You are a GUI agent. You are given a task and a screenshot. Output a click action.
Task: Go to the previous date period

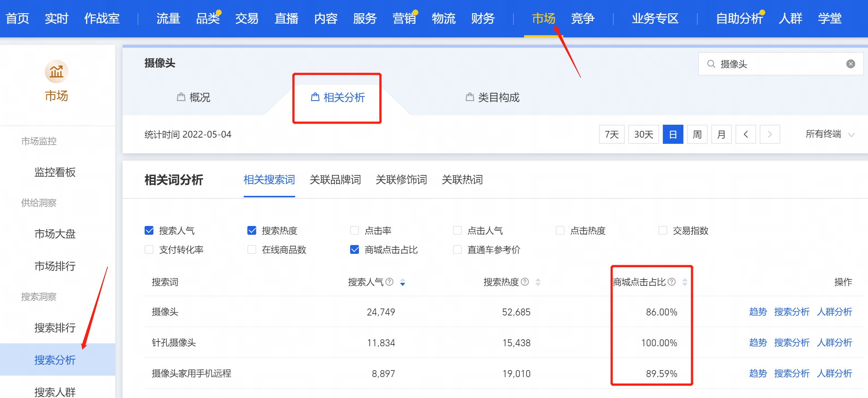(x=746, y=134)
